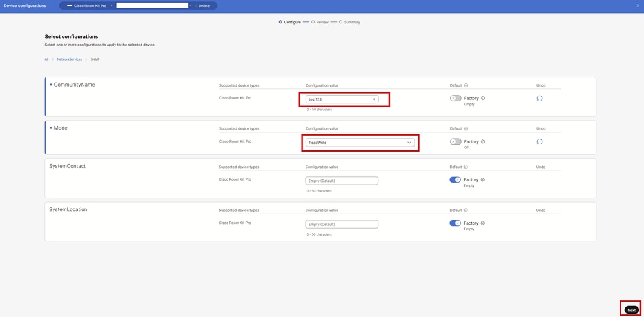Click the SystemLocation setting title
The width and height of the screenshot is (644, 317).
point(68,209)
